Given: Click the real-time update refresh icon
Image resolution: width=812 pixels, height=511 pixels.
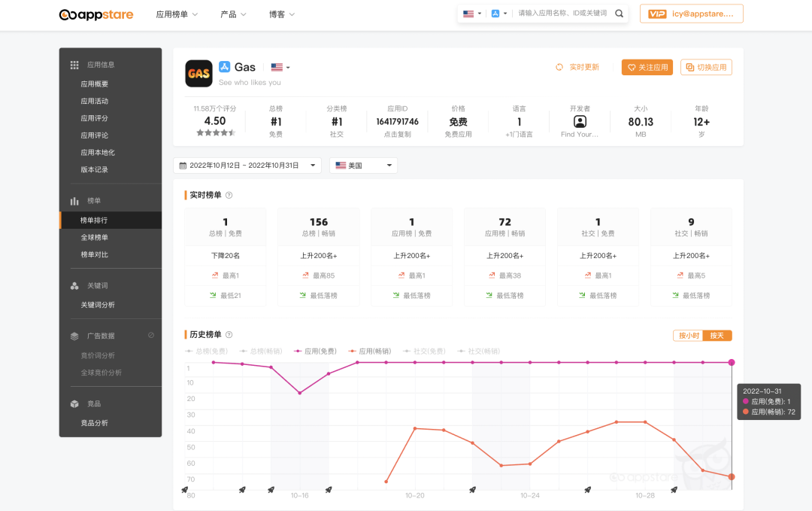Looking at the screenshot, I should (x=559, y=67).
